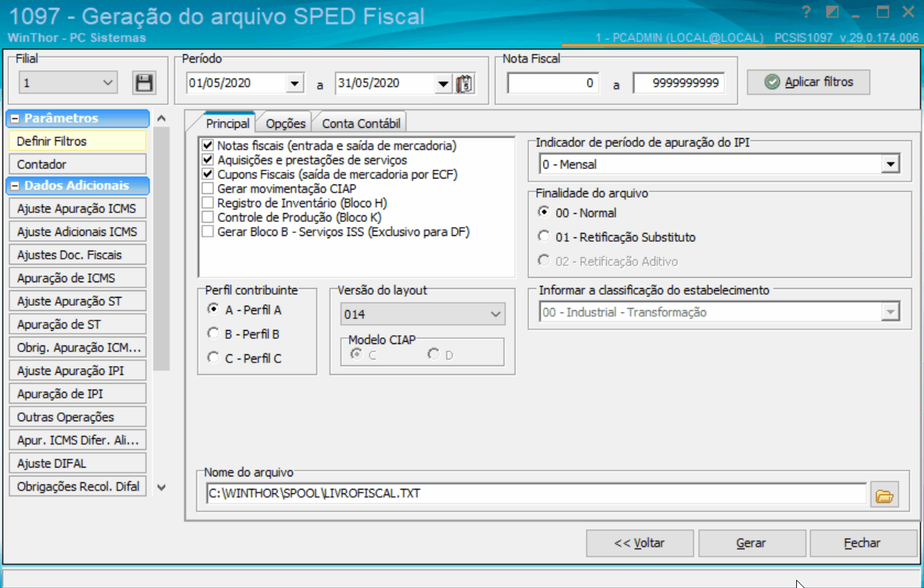Open Contador in the sidebar

coord(77,165)
